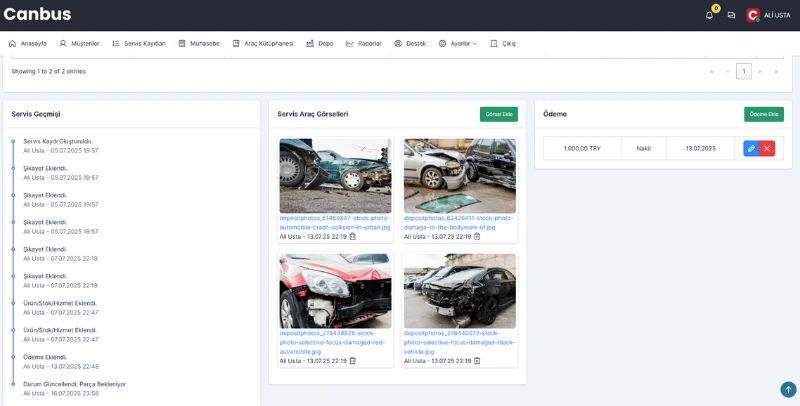
Task: Click the Servis Kayıtları list icon
Action: pos(116,43)
